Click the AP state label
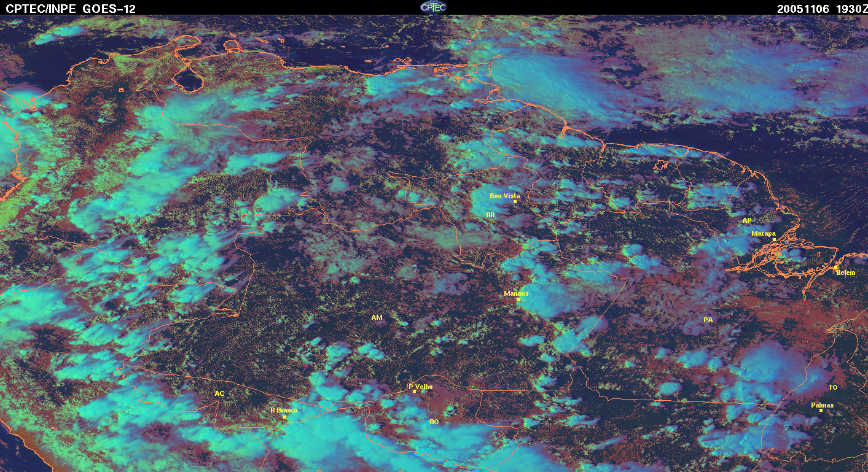This screenshot has width=868, height=472. click(x=746, y=220)
